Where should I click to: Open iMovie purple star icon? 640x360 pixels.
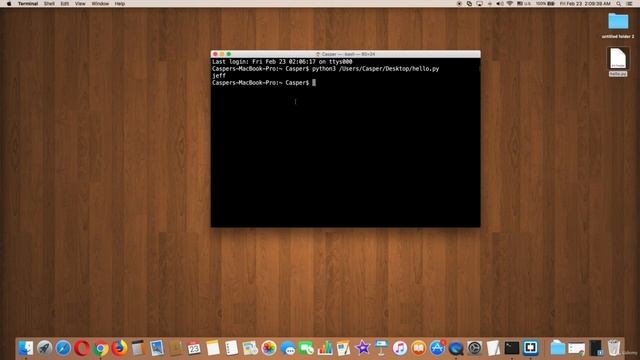coord(362,348)
